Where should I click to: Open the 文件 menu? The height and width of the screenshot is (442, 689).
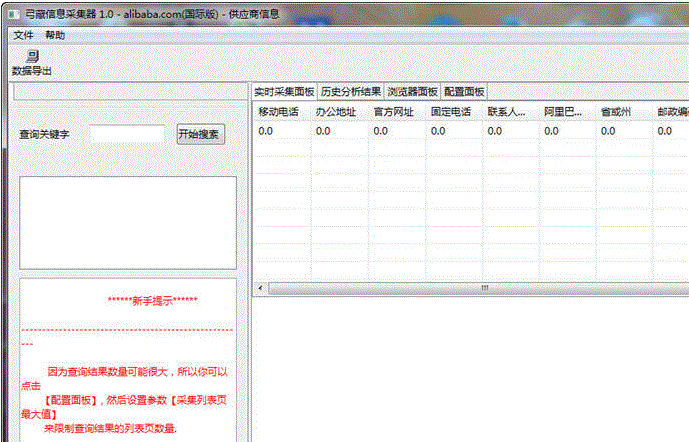[23, 35]
